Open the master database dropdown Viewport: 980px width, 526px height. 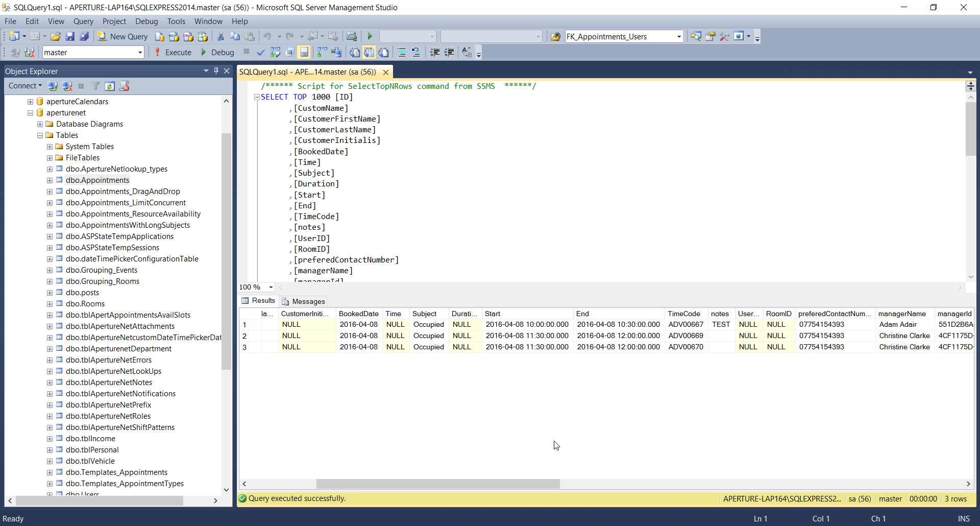140,52
